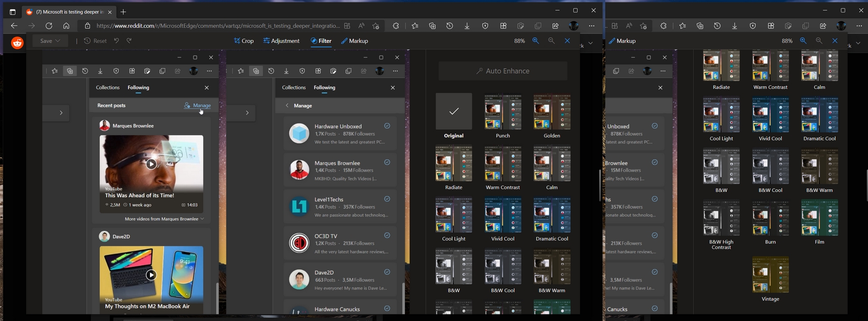Open Markup tab in left window

[x=354, y=41]
